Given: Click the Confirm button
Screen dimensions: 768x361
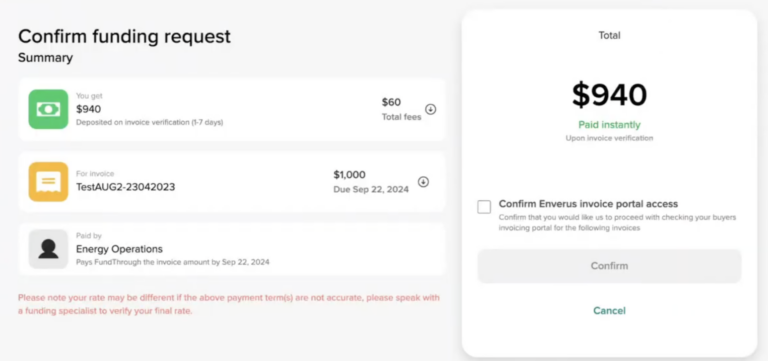Looking at the screenshot, I should [609, 266].
